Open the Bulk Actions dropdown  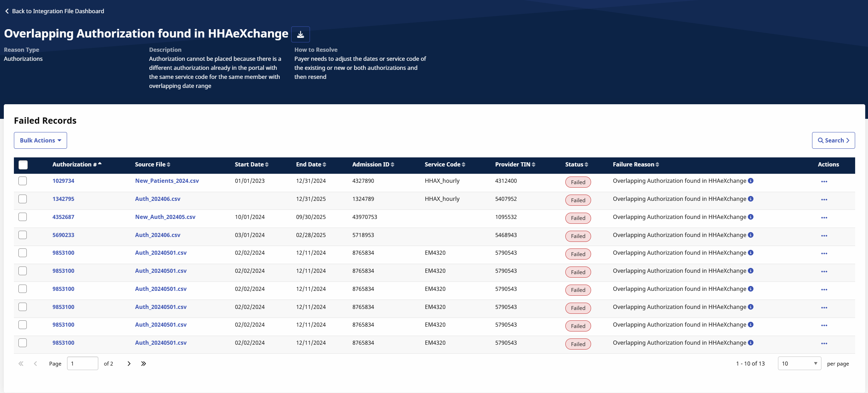tap(40, 140)
